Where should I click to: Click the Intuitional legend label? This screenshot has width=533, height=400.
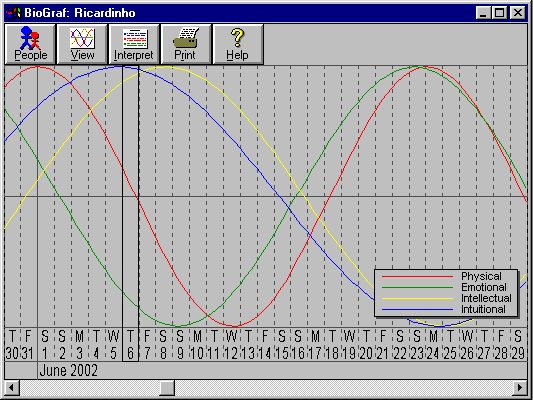[x=483, y=309]
